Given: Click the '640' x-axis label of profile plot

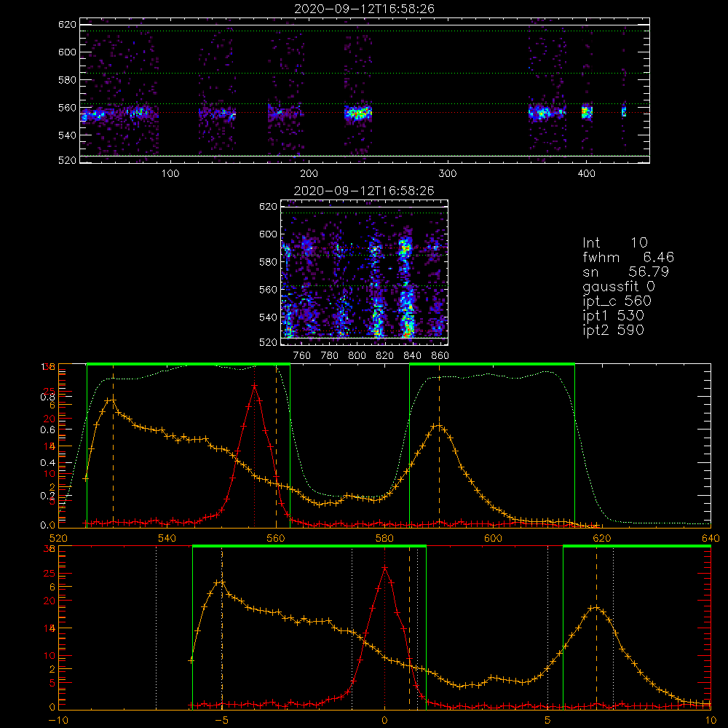Looking at the screenshot, I should [x=711, y=538].
